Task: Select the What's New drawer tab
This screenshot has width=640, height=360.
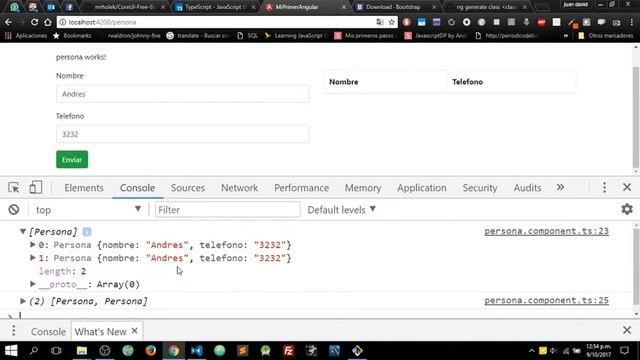Action: 100,331
